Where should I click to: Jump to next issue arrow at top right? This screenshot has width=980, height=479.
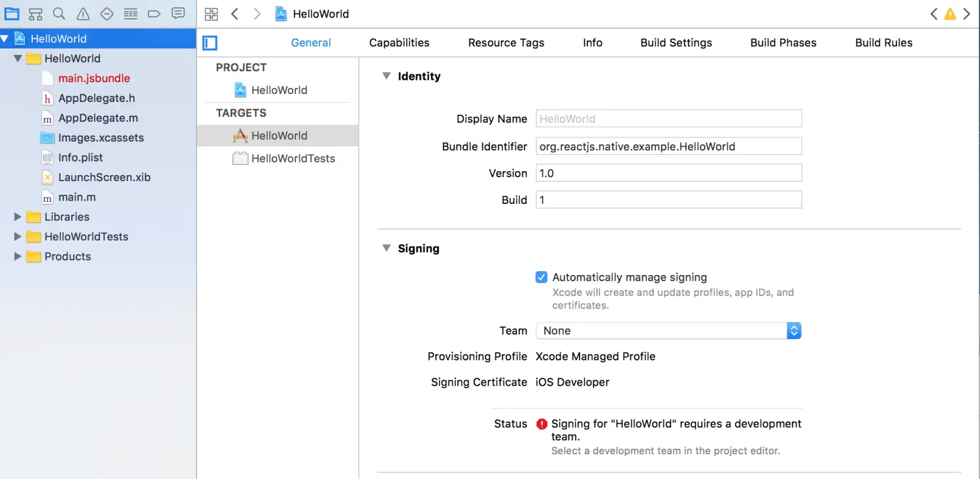pyautogui.click(x=966, y=14)
